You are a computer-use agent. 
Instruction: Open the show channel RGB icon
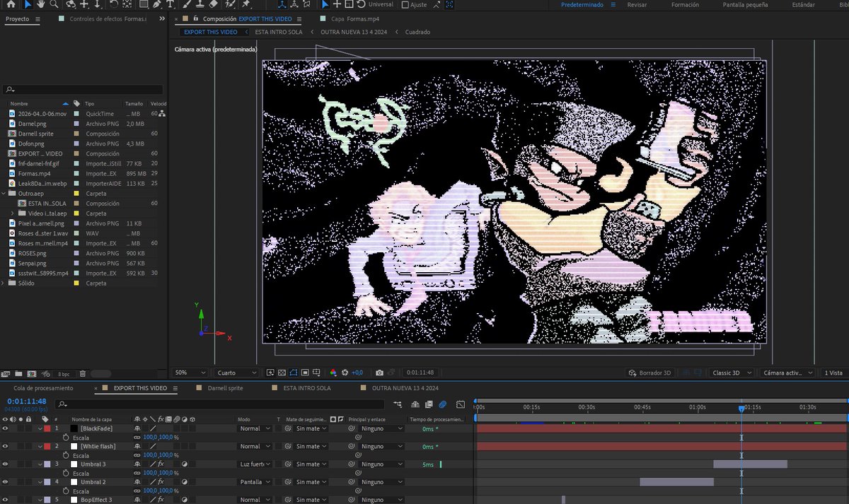[334, 373]
